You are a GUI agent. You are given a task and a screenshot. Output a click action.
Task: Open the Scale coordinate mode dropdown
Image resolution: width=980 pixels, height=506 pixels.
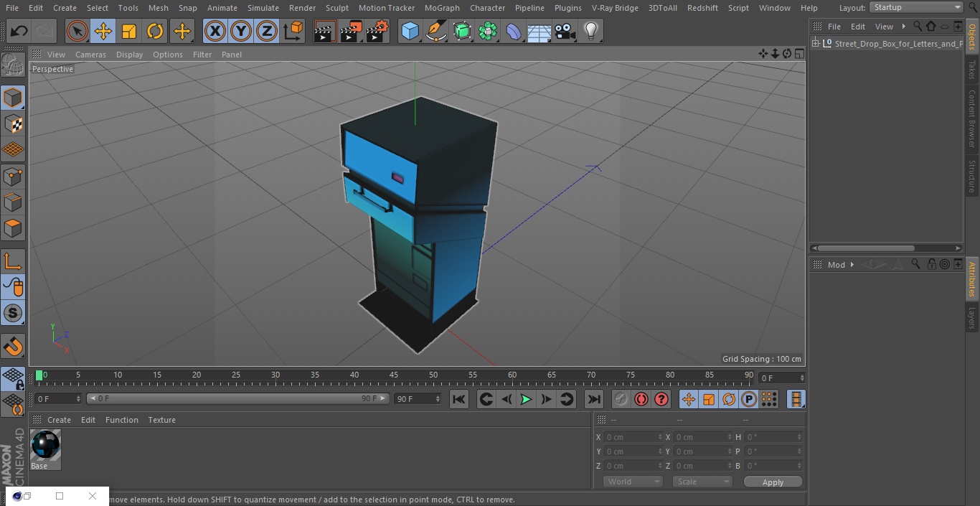pos(702,482)
